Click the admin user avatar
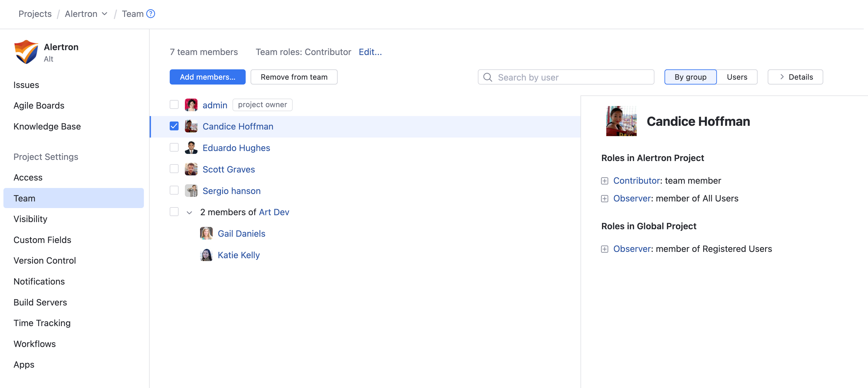 pos(191,105)
